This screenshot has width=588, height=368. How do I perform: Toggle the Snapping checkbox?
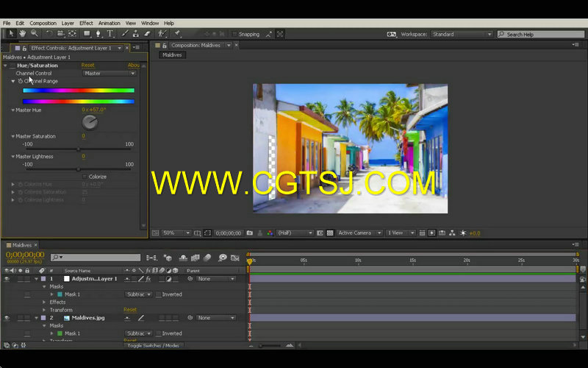[x=234, y=34]
